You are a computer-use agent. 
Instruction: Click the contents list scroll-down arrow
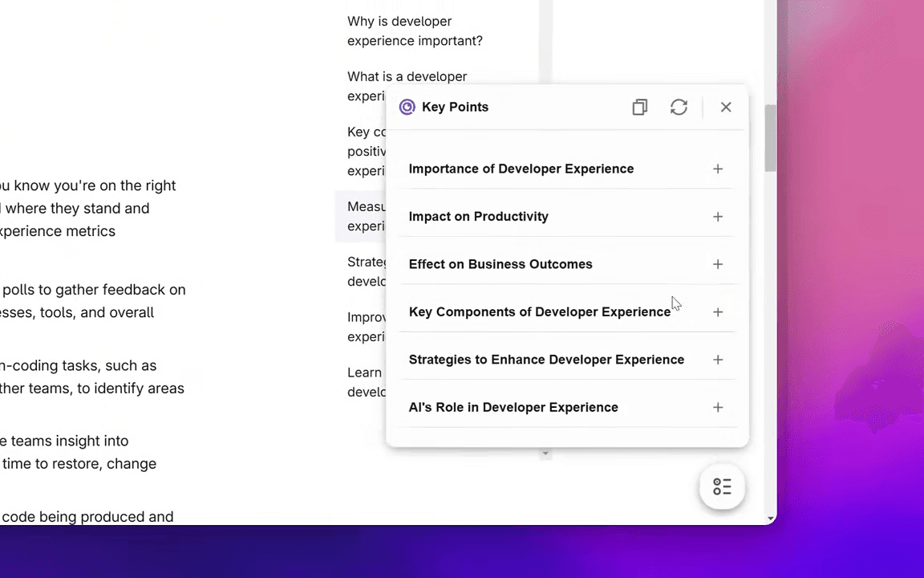545,454
